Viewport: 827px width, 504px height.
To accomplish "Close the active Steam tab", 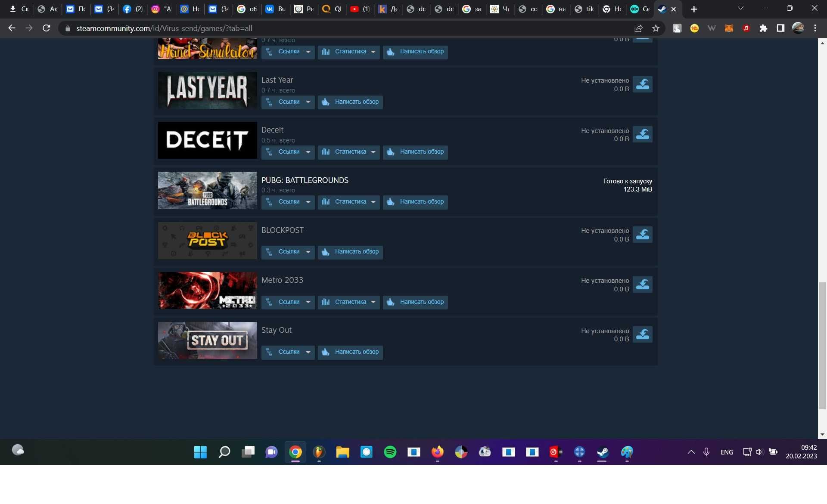I will coord(673,9).
